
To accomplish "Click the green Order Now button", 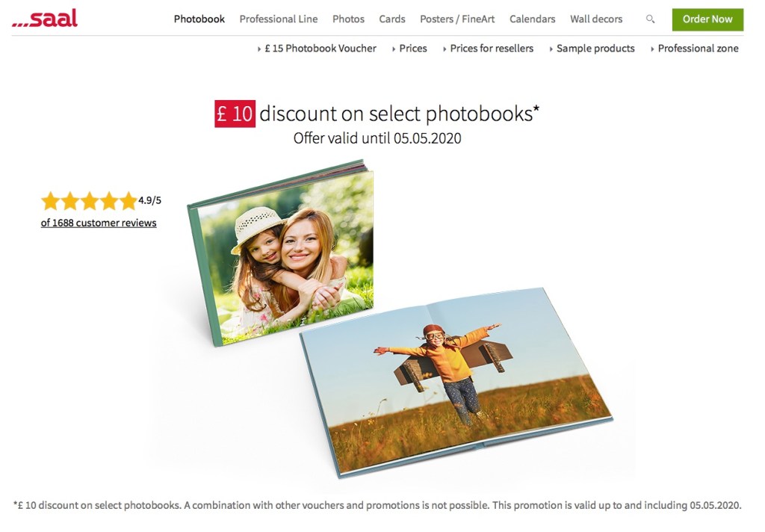I will coord(707,19).
